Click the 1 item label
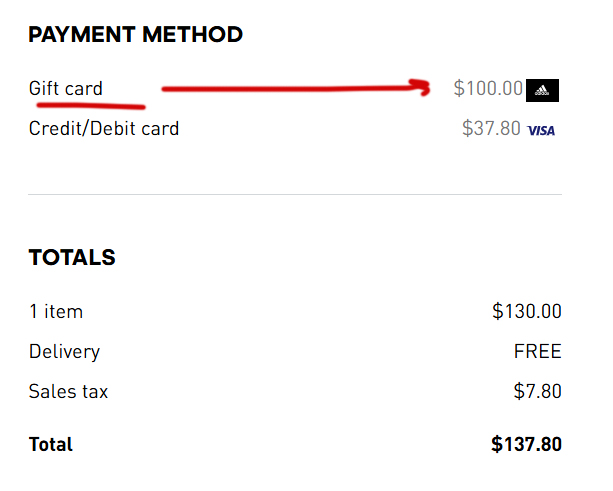Viewport: 613px width, 491px height. pos(56,312)
